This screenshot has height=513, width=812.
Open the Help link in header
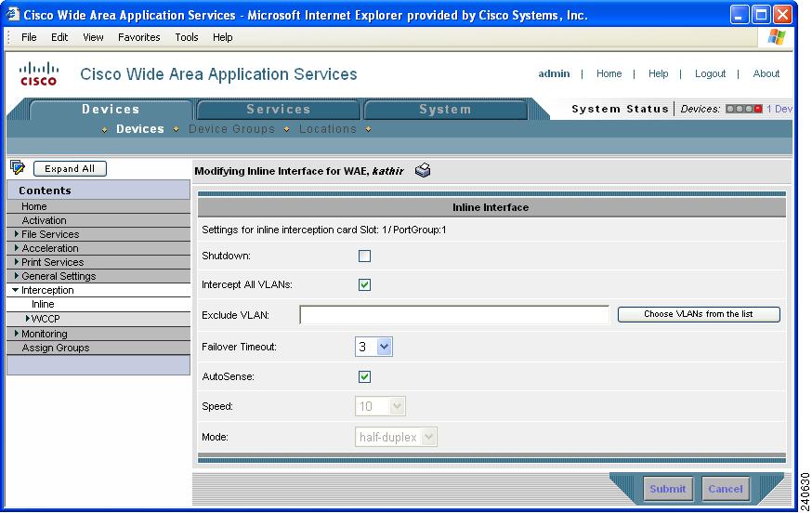pyautogui.click(x=658, y=73)
